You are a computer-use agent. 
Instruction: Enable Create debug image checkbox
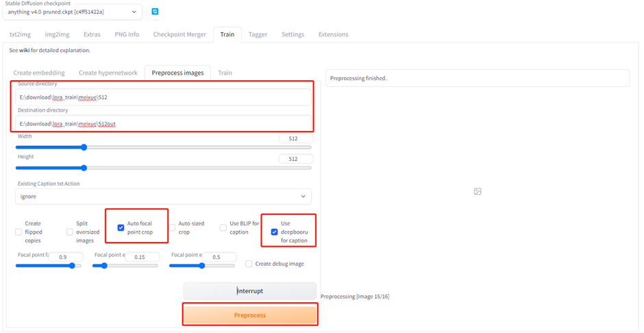[x=249, y=264]
